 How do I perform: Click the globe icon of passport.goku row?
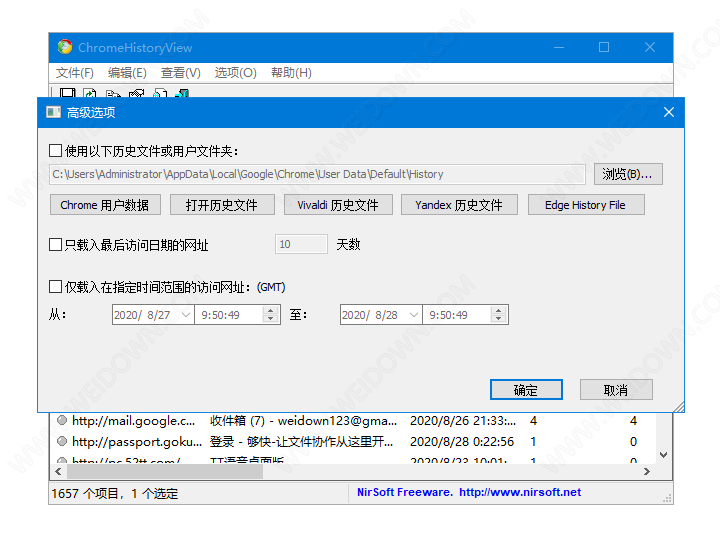coord(62,441)
